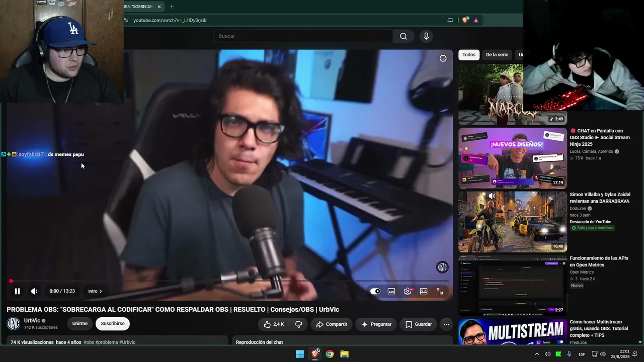The image size is (644, 362).
Task: Click the #problema hashtag link
Action: click(x=107, y=342)
